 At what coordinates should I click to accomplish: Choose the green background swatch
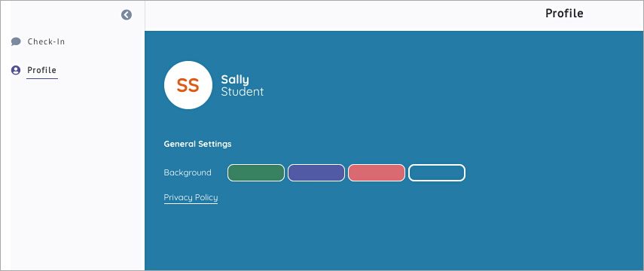click(256, 173)
